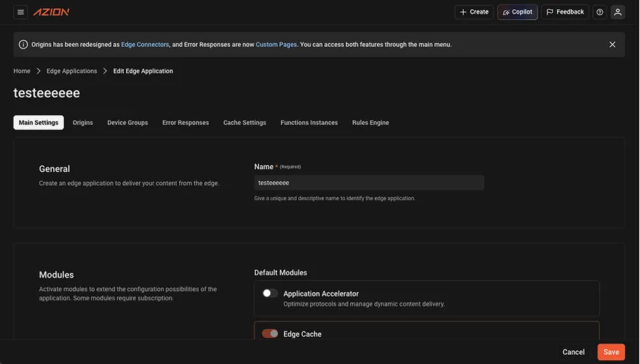Viewport: 640px width, 364px height.
Task: Click the Feedback flag button
Action: 565,12
